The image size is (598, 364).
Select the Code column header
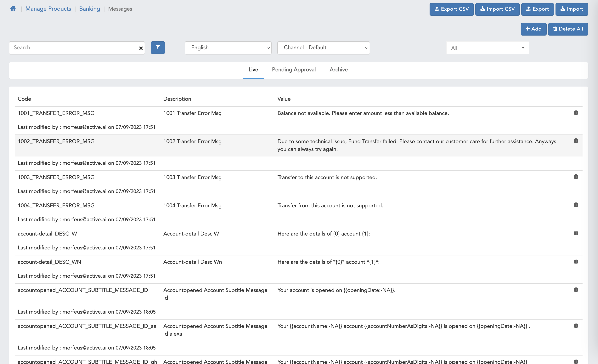[24, 99]
